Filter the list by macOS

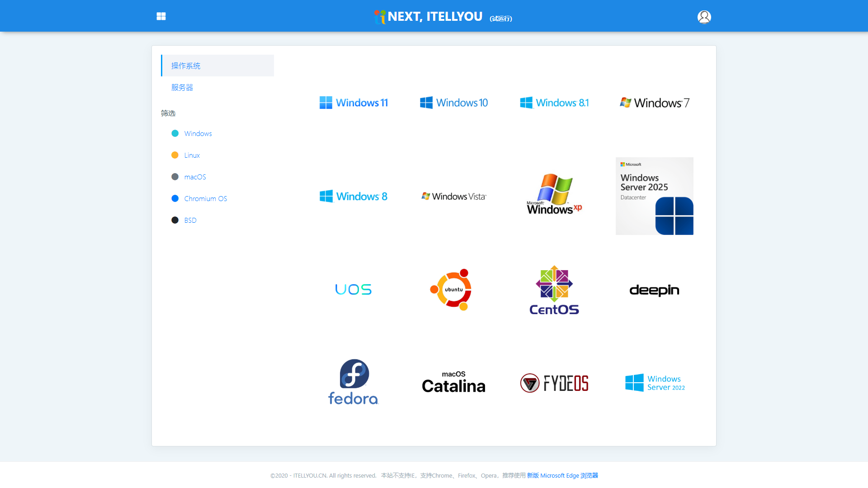pos(195,177)
